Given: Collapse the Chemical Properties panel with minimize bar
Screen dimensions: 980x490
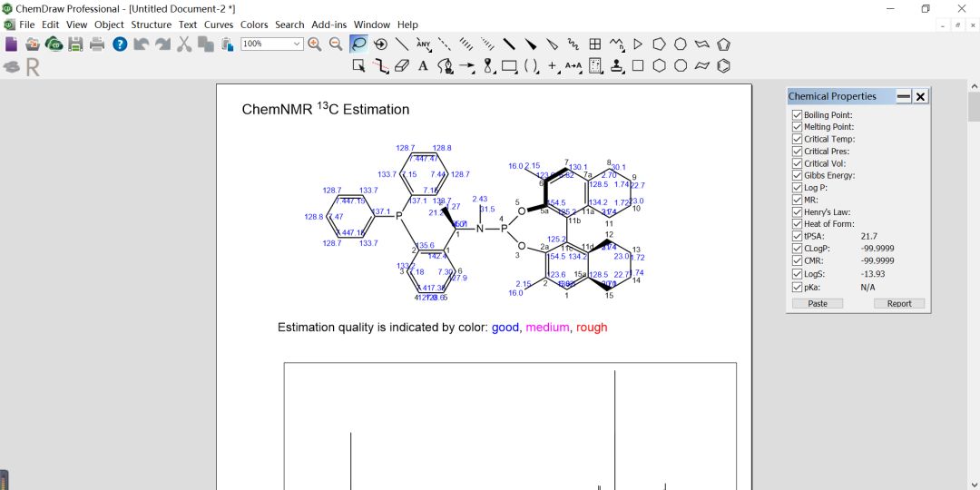Looking at the screenshot, I should pos(904,96).
